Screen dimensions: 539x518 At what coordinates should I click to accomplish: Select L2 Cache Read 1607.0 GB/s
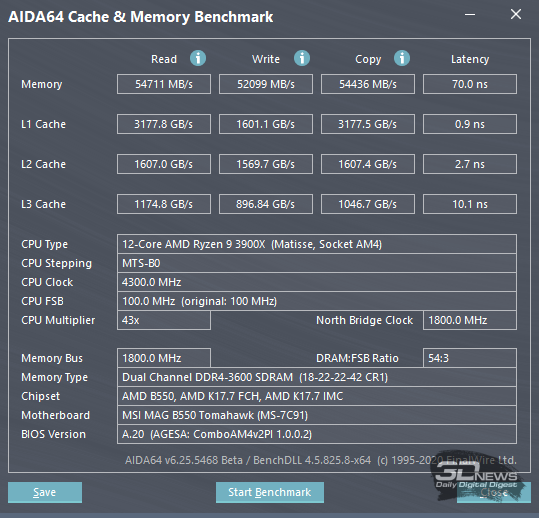164,164
